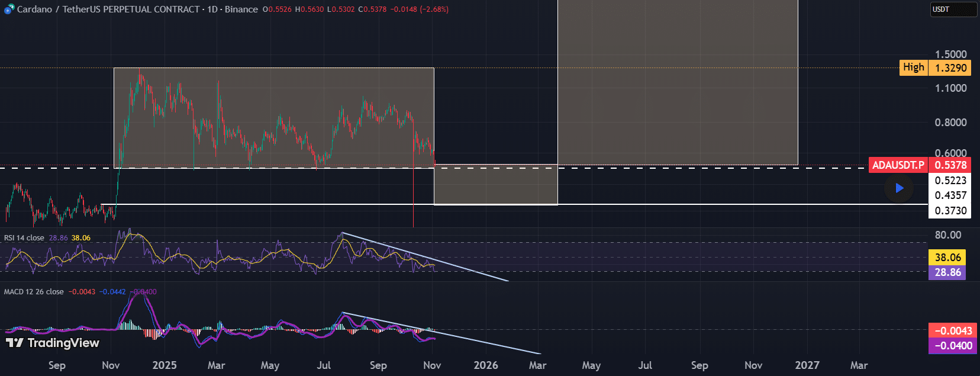Select the red ADAUSDT.P symbol label
This screenshot has height=376, width=980.
tap(898, 165)
